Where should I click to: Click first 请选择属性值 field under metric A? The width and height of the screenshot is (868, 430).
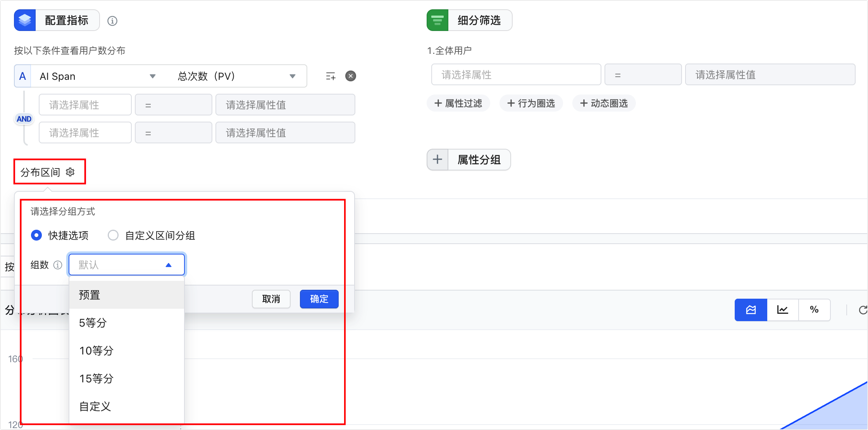[x=285, y=105]
